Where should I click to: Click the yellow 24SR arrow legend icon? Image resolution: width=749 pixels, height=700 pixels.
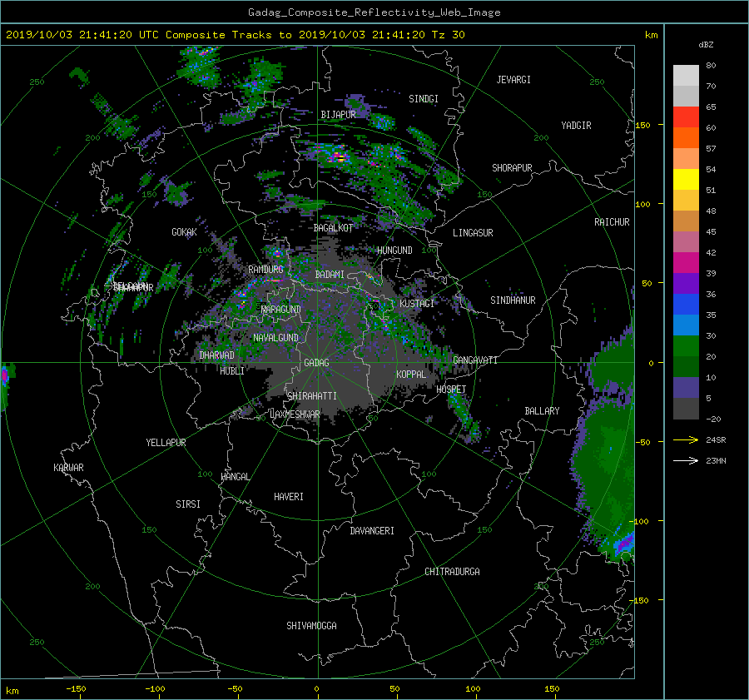pos(686,439)
